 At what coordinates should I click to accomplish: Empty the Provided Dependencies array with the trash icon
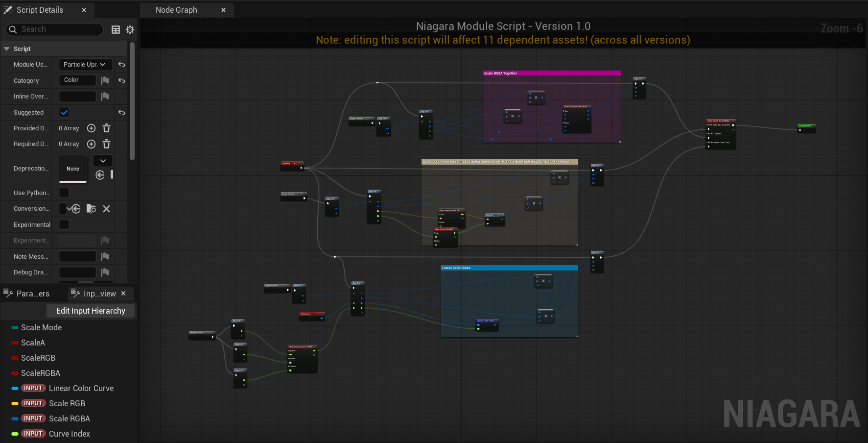click(x=106, y=128)
